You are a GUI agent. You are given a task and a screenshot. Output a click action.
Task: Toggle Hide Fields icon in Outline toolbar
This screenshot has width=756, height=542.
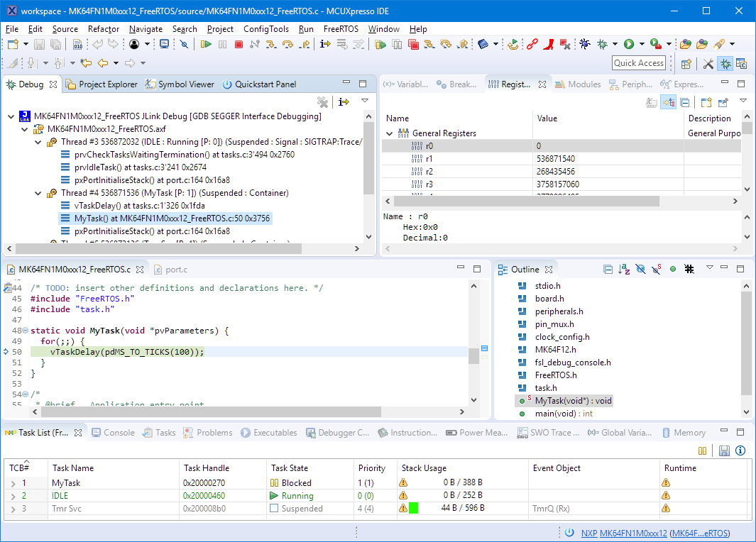point(640,270)
